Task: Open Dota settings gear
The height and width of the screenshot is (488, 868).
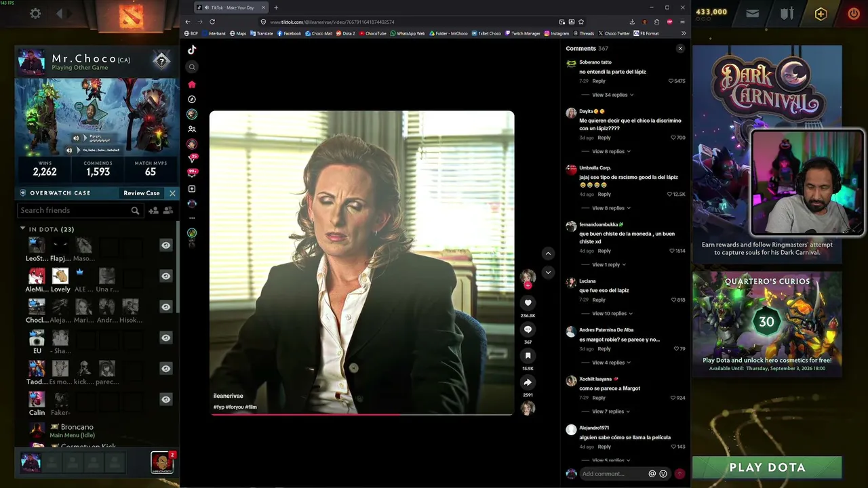Action: (x=35, y=13)
